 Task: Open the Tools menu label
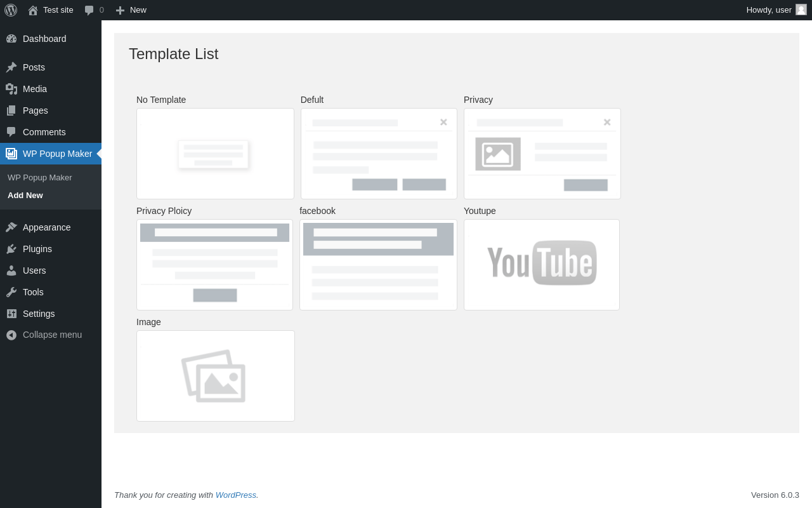(33, 292)
